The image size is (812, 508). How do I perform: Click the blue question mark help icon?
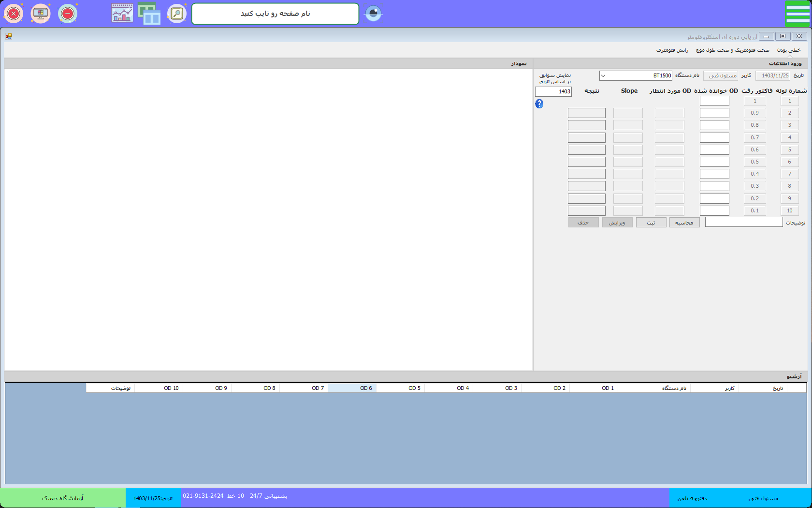539,104
